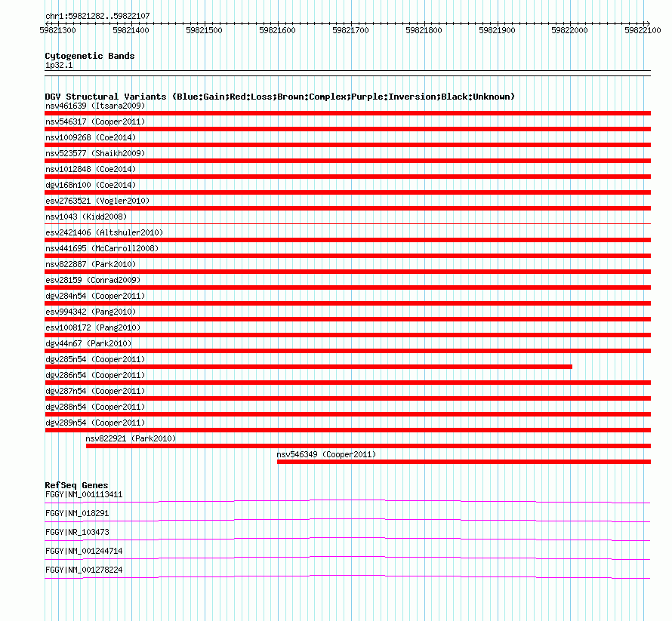Click the ruler position 59822000
This screenshot has width=672, height=621.
(x=569, y=30)
